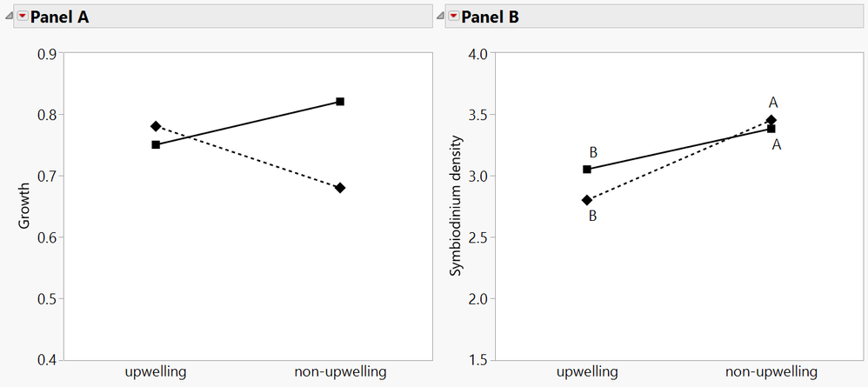
Task: Click the Panel A title bar text
Action: click(59, 17)
